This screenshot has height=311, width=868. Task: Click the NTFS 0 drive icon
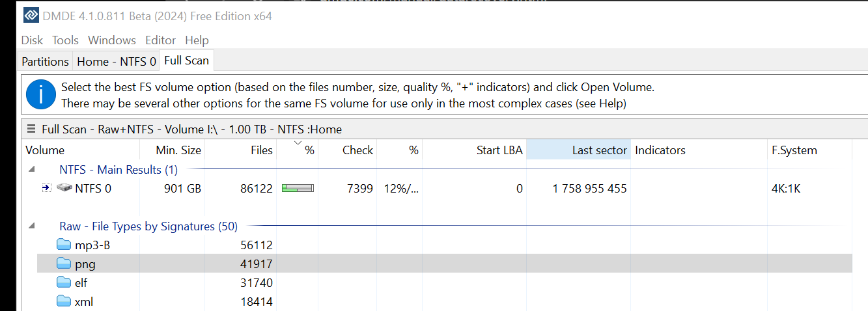point(64,188)
